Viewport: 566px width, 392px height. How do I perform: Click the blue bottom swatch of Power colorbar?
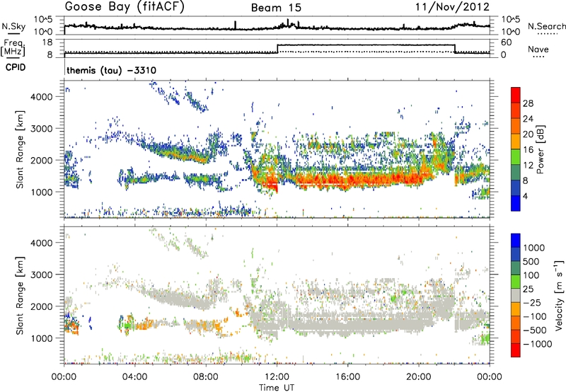coord(516,203)
